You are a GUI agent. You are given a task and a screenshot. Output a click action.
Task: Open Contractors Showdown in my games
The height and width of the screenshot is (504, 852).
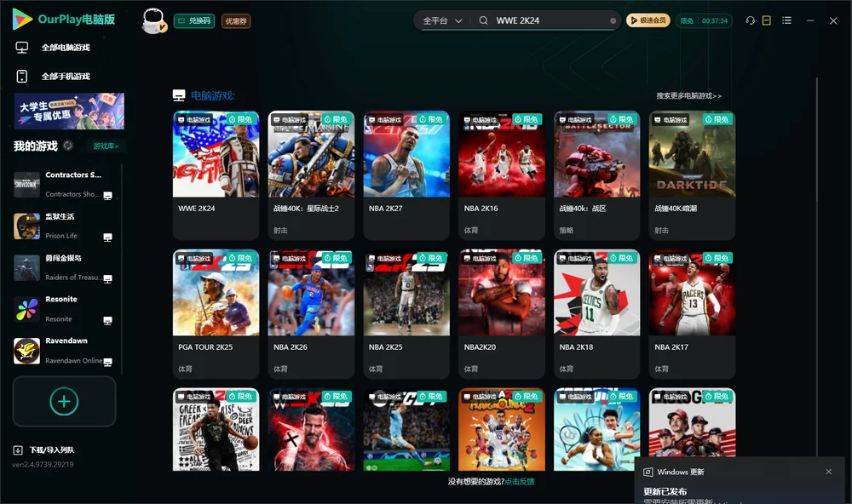63,185
